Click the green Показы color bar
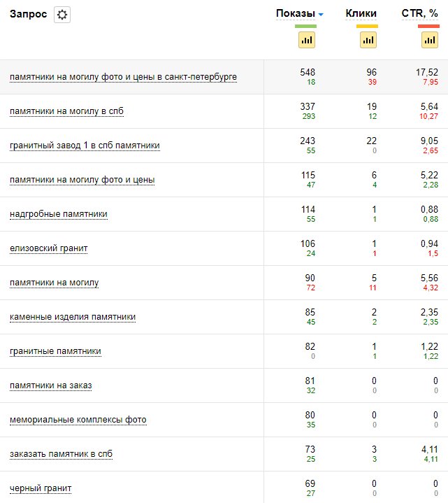The height and width of the screenshot is (503, 448). (306, 27)
